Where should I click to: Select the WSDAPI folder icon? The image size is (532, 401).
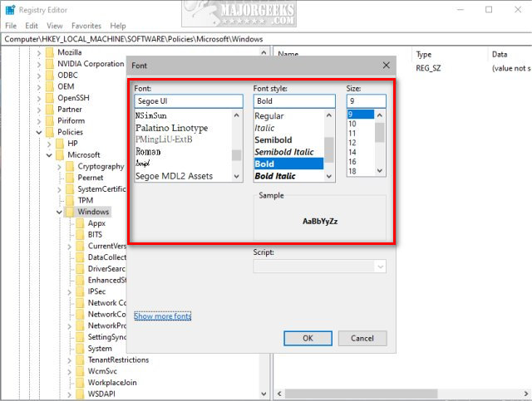[x=80, y=394]
